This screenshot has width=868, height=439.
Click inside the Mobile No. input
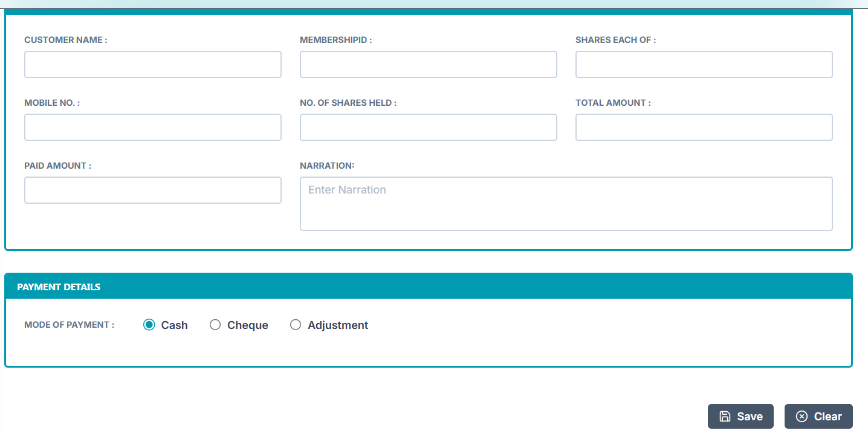click(153, 127)
